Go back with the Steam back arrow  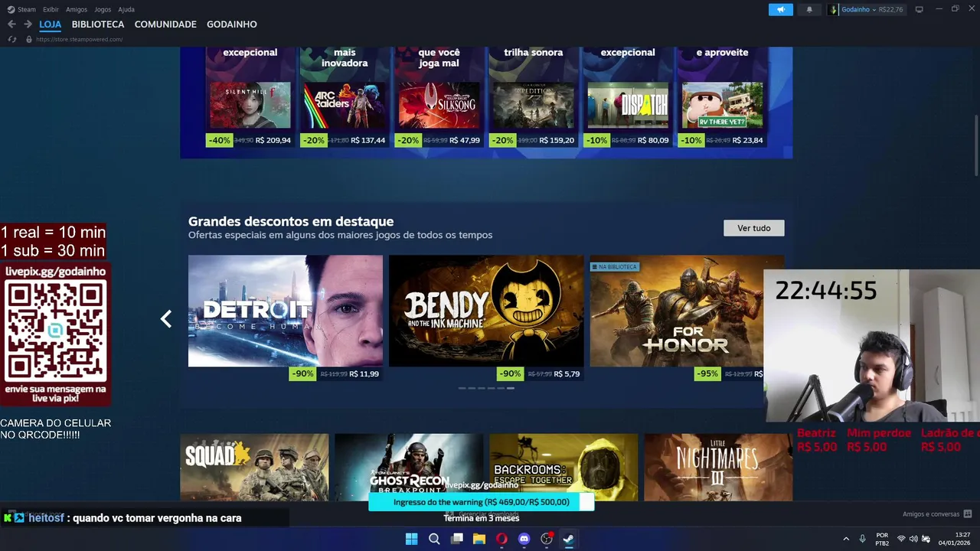pos(11,24)
